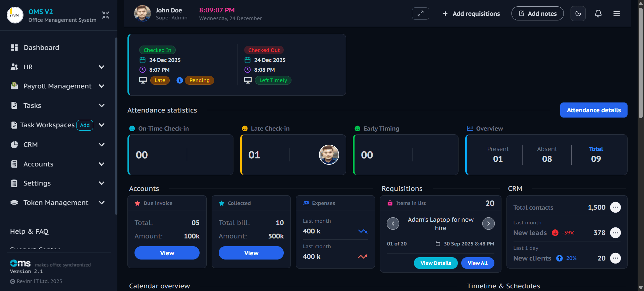Open options for Total contacts
Screen dimensions: 644x291
pyautogui.click(x=615, y=208)
